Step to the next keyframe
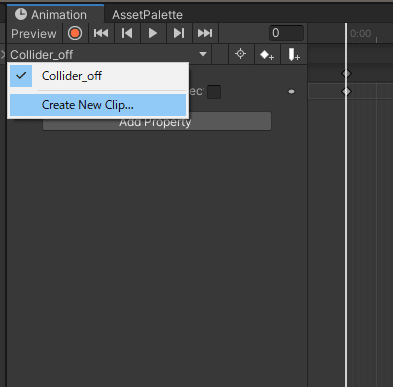Viewport: 393px width, 387px height. click(179, 33)
